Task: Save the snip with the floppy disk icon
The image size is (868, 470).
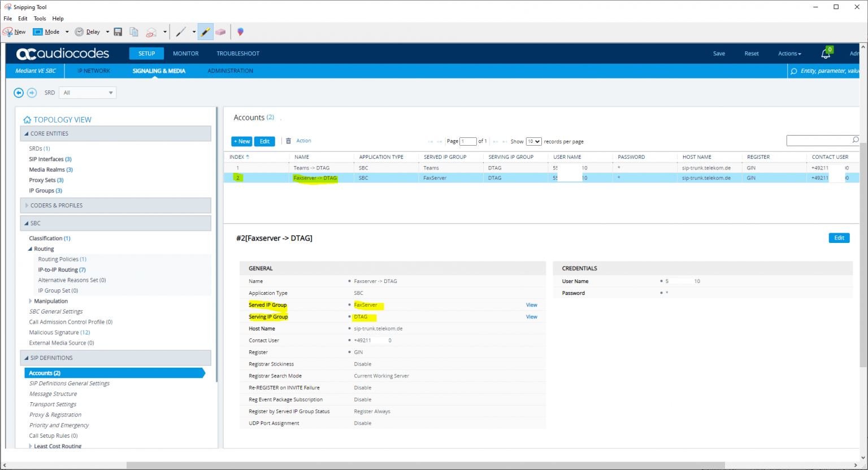Action: pyautogui.click(x=118, y=32)
